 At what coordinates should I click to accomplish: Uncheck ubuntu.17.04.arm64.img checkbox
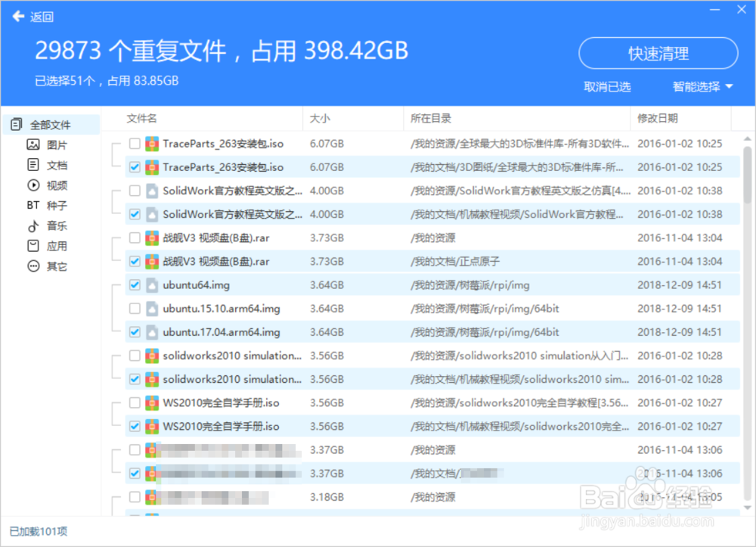(x=135, y=332)
